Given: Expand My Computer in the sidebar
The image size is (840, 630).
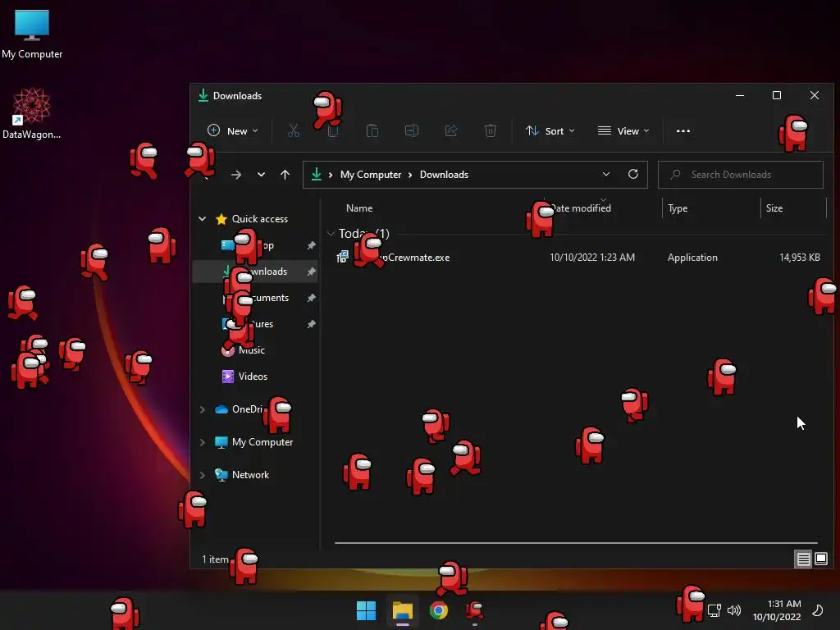Looking at the screenshot, I should pyautogui.click(x=202, y=442).
